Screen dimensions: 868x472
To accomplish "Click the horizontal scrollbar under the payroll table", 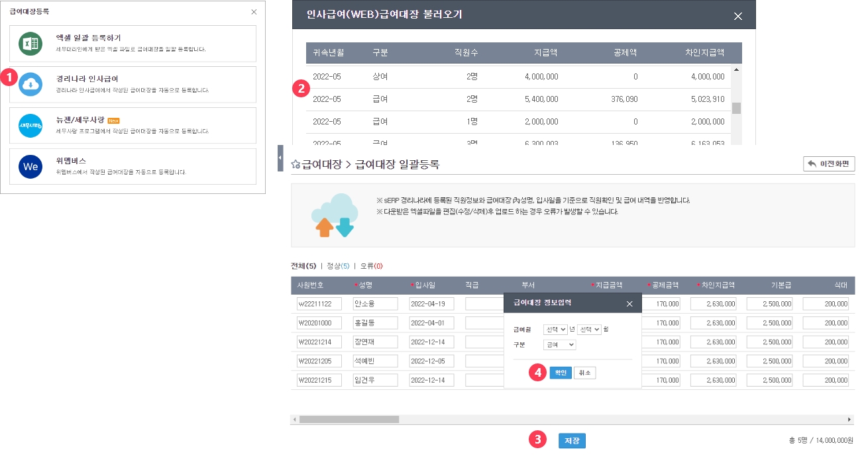I will (349, 420).
